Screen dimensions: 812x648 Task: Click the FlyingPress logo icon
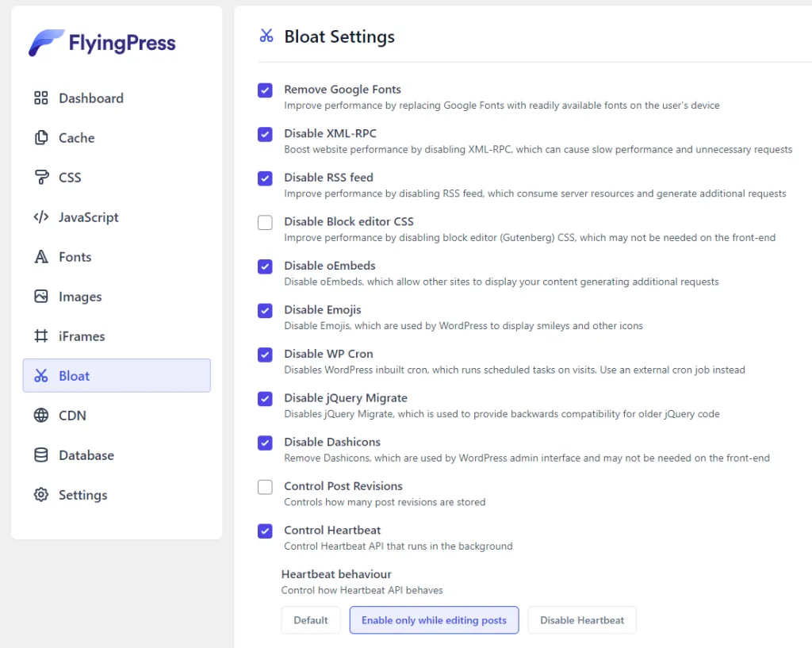[46, 43]
